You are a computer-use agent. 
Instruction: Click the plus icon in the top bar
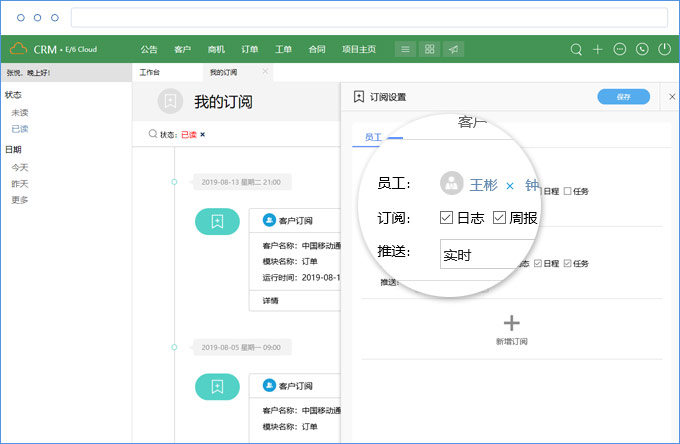(598, 49)
